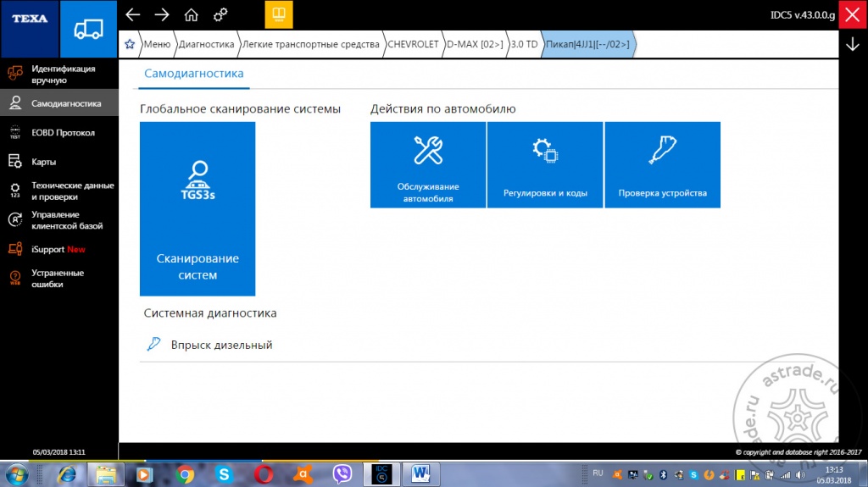
Task: Close the IDC5 application with red X
Action: tap(853, 14)
